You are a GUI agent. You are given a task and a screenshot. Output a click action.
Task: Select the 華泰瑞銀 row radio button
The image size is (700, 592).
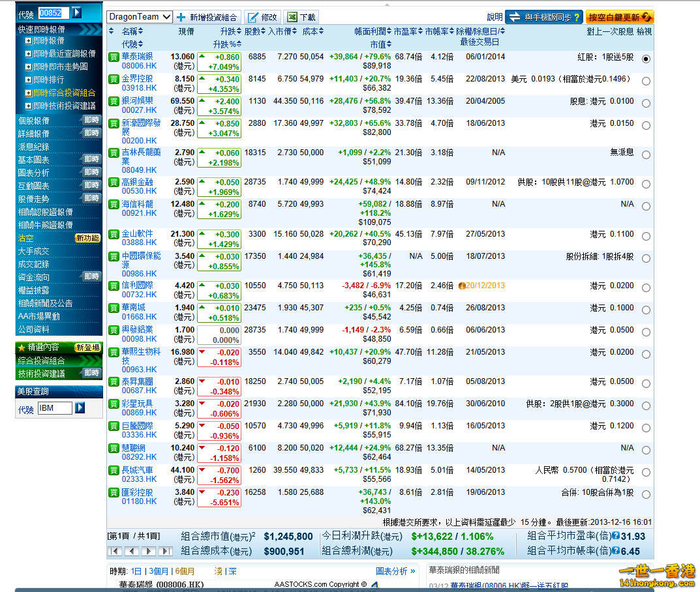[646, 59]
